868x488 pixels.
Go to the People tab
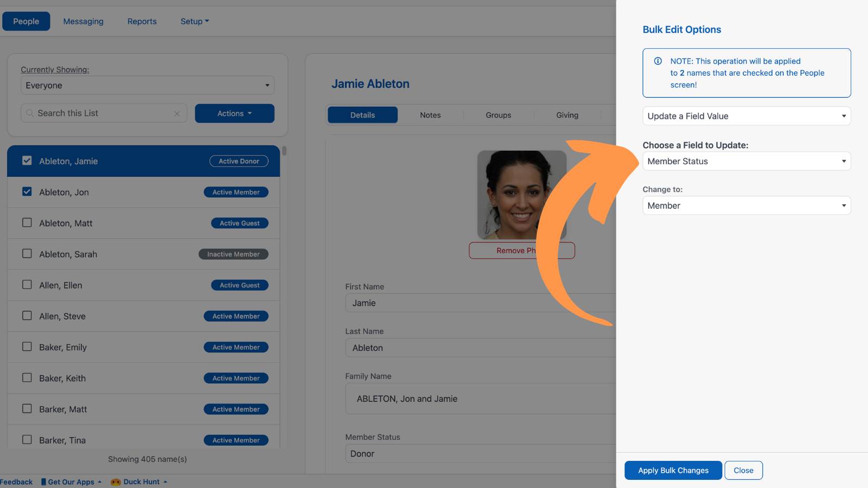pyautogui.click(x=26, y=21)
